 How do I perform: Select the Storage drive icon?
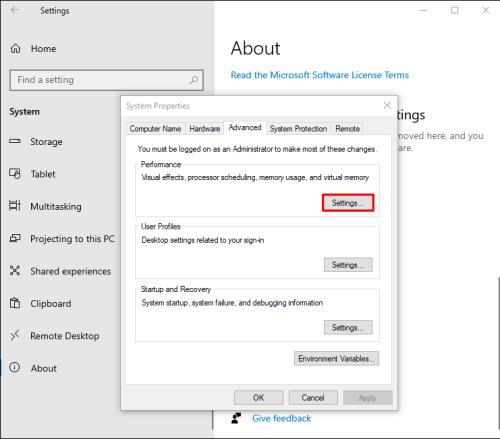(15, 141)
